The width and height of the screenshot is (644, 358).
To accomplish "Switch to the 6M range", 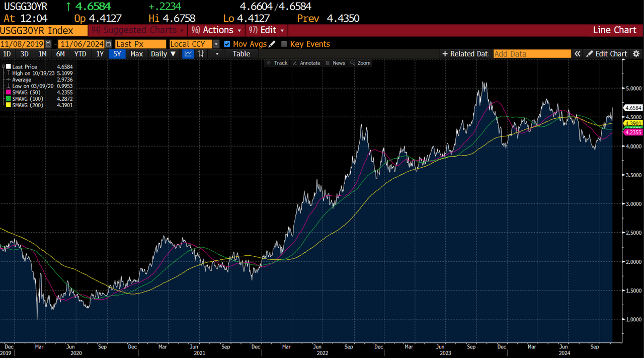I will coord(60,54).
